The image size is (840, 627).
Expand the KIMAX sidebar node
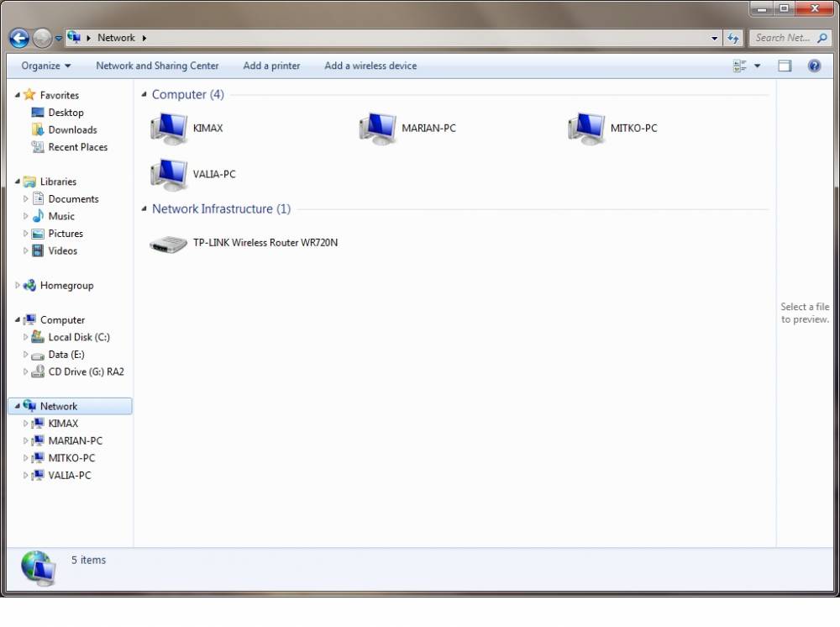(x=25, y=424)
